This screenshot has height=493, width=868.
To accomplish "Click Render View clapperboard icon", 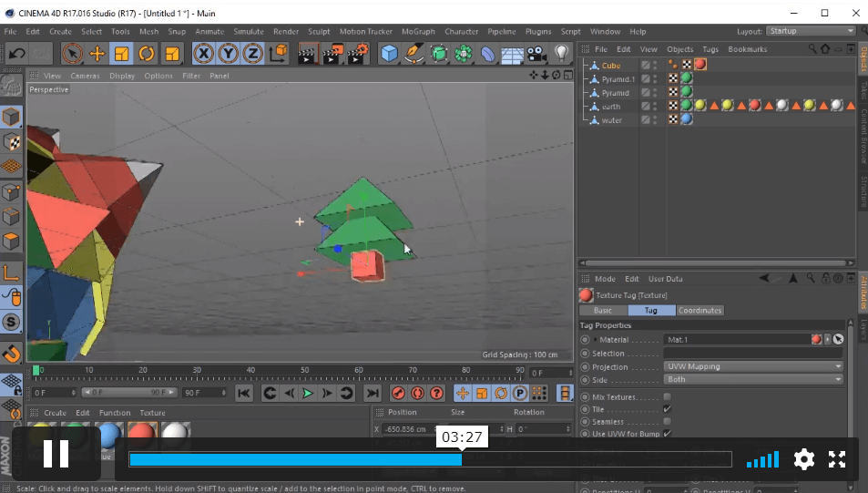I will tap(306, 54).
